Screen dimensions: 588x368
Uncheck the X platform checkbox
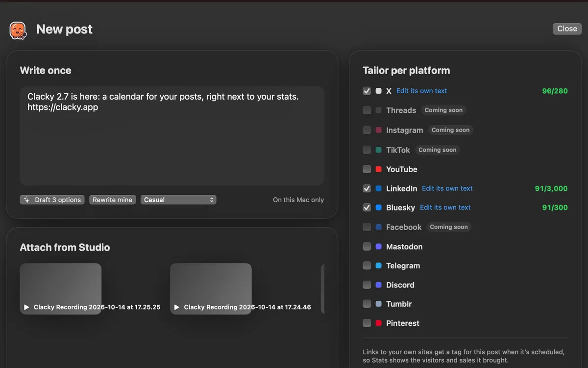(x=367, y=91)
